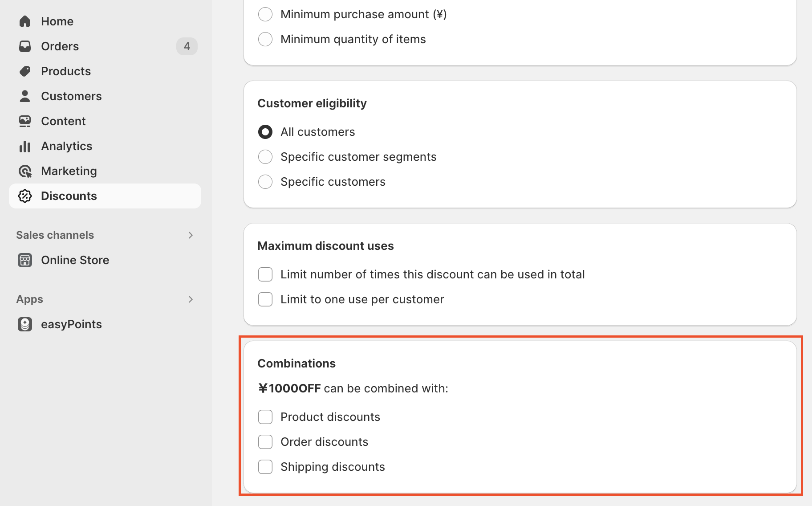Image resolution: width=812 pixels, height=506 pixels.
Task: Click the Content image icon
Action: pos(25,121)
